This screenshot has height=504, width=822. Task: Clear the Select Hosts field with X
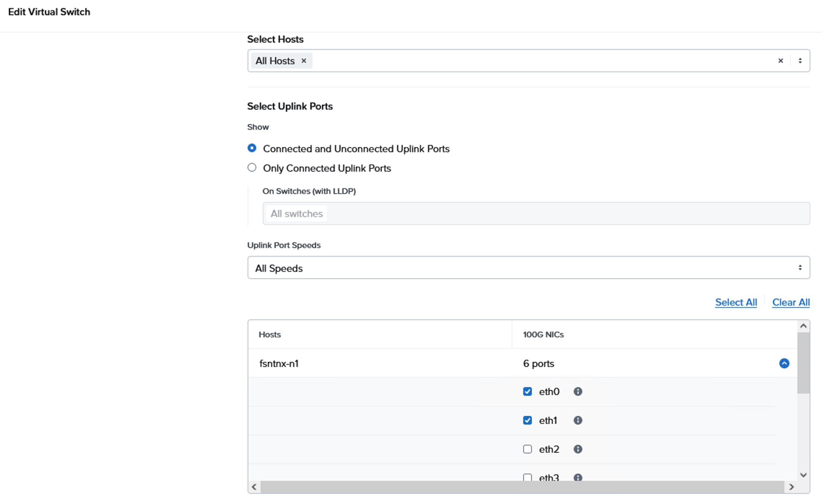tap(781, 61)
